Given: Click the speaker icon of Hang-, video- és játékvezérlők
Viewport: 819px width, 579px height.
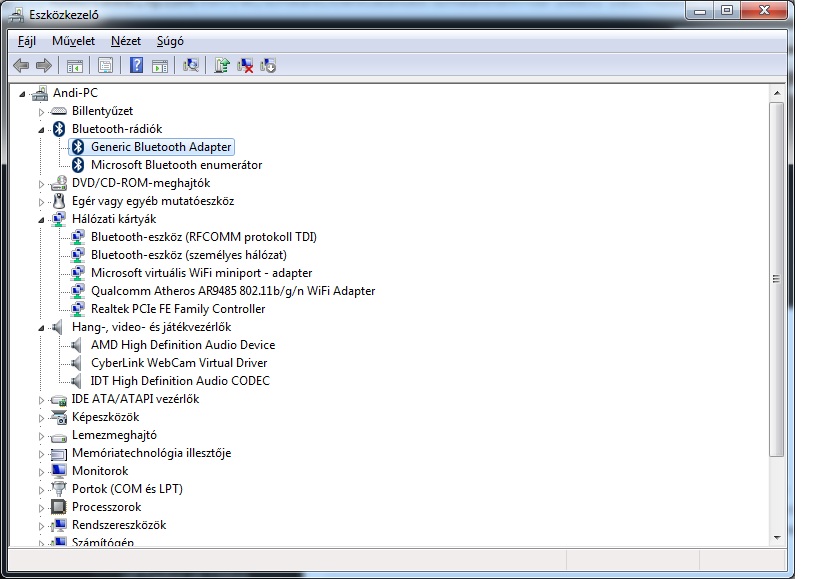Looking at the screenshot, I should [x=57, y=327].
